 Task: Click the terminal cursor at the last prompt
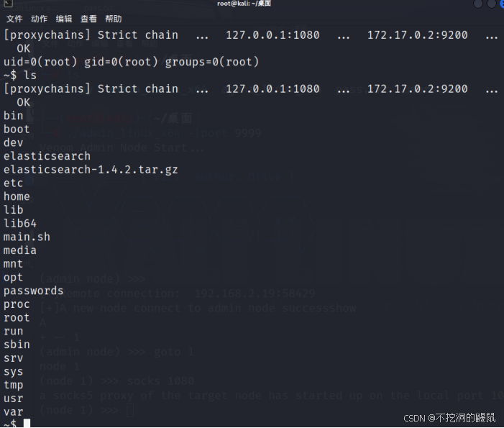pyautogui.click(x=27, y=424)
